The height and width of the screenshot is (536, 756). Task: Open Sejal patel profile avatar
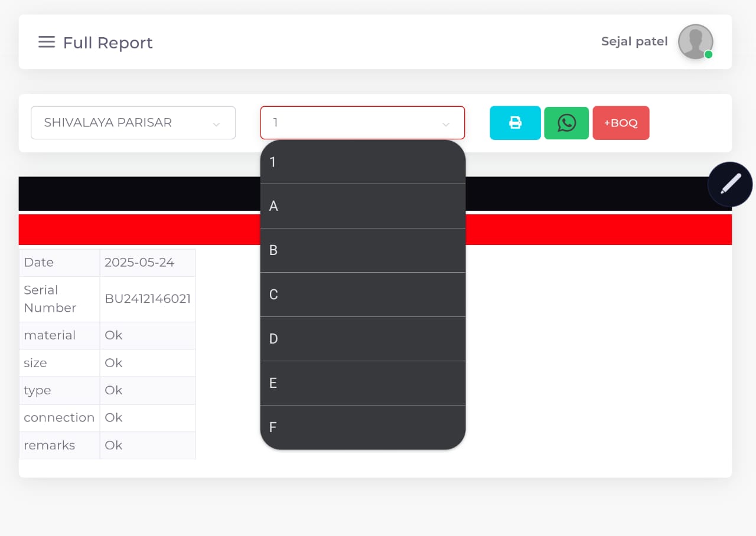(695, 41)
